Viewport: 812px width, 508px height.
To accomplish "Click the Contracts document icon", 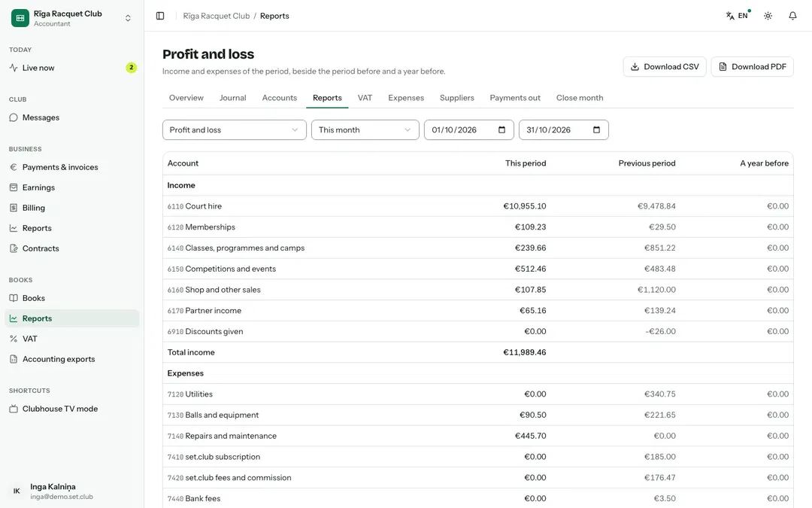I will [x=14, y=248].
